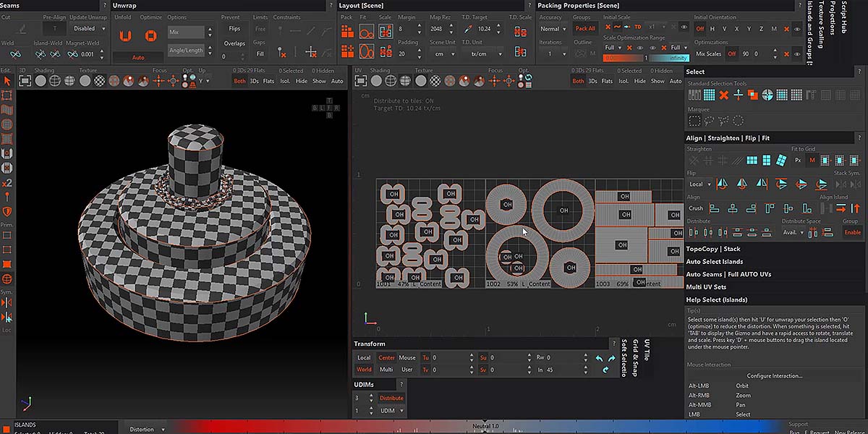This screenshot has height=434, width=868.
Task: Open the Projections vertical tab
Action: tap(832, 18)
